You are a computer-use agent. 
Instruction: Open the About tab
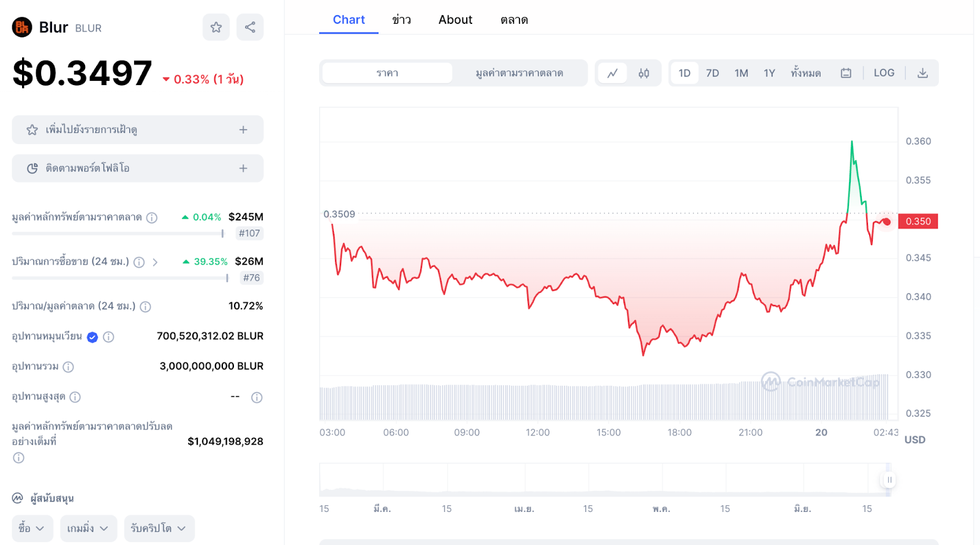pos(455,20)
